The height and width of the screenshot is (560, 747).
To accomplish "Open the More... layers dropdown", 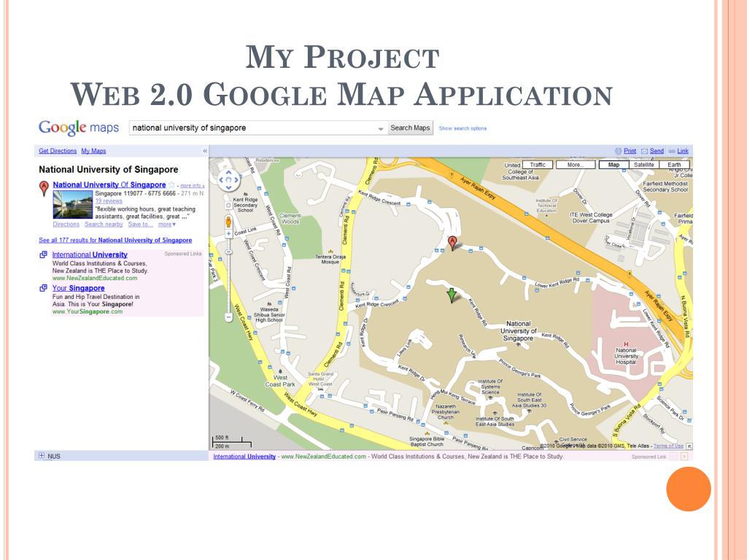I will point(575,165).
